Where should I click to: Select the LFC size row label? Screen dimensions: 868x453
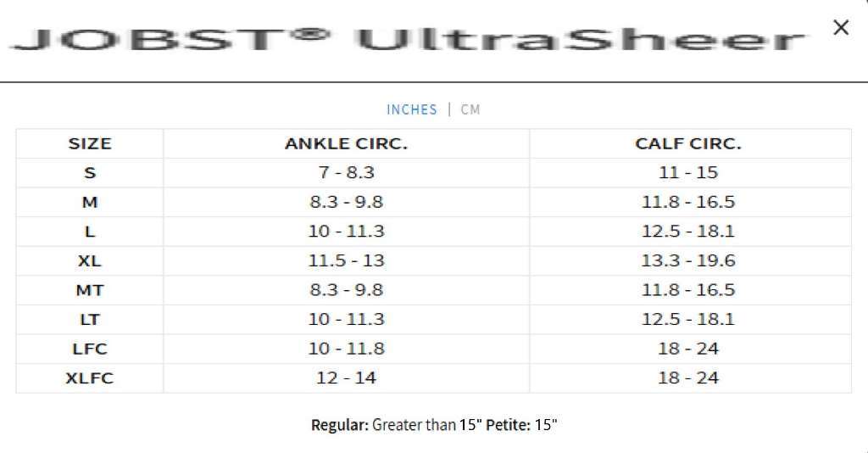90,349
